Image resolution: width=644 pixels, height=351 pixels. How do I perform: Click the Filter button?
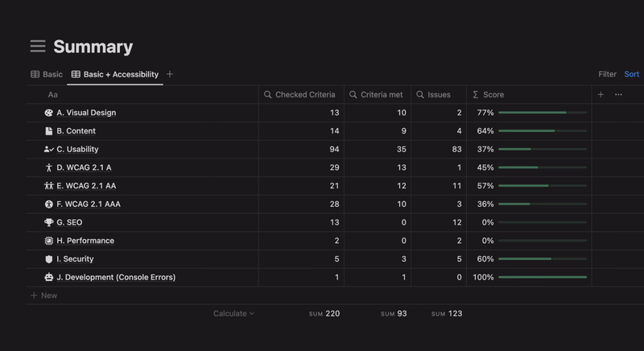(607, 75)
